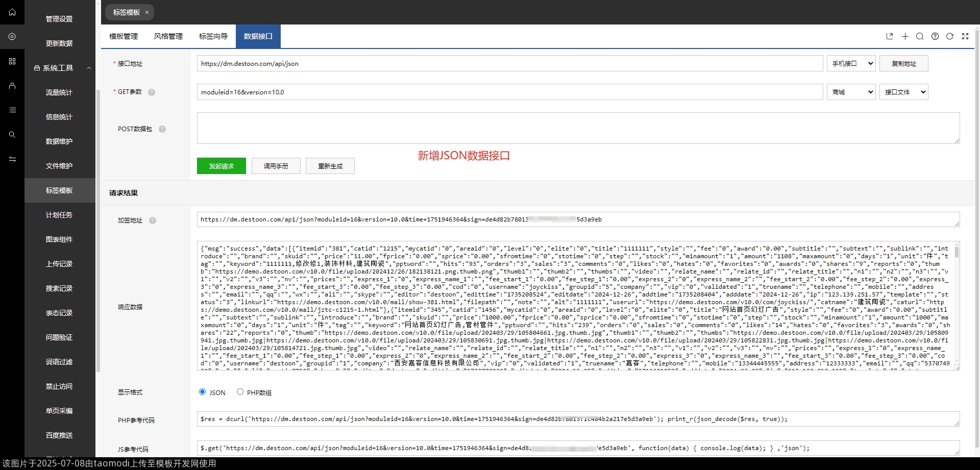The height and width of the screenshot is (470, 980).
Task: Expand the 商城 dropdown
Action: (x=850, y=92)
